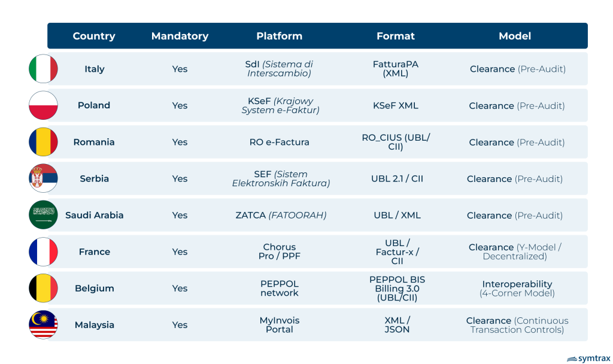Select the FatturaPA (XML) format cell
613x364 pixels.
[395, 69]
